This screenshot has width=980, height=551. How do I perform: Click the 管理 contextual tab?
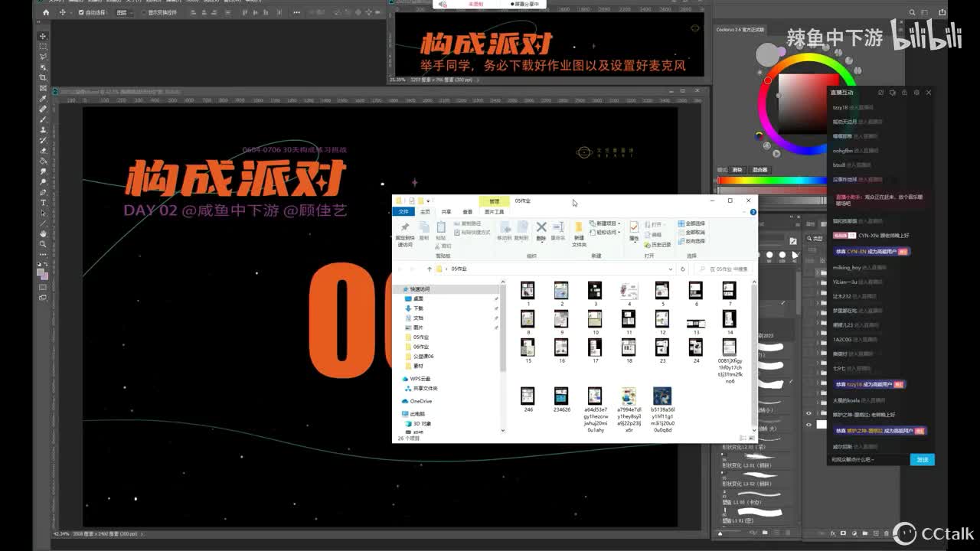[494, 201]
